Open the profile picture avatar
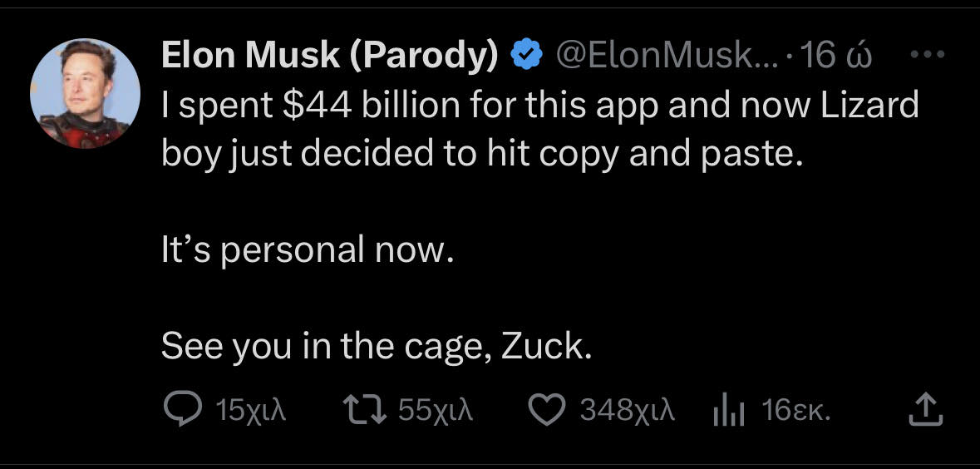Screen dimensions: 980x469 (x=85, y=93)
